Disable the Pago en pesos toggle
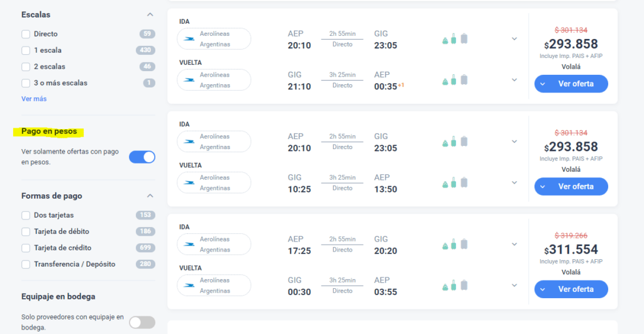644x334 pixels. click(x=142, y=157)
